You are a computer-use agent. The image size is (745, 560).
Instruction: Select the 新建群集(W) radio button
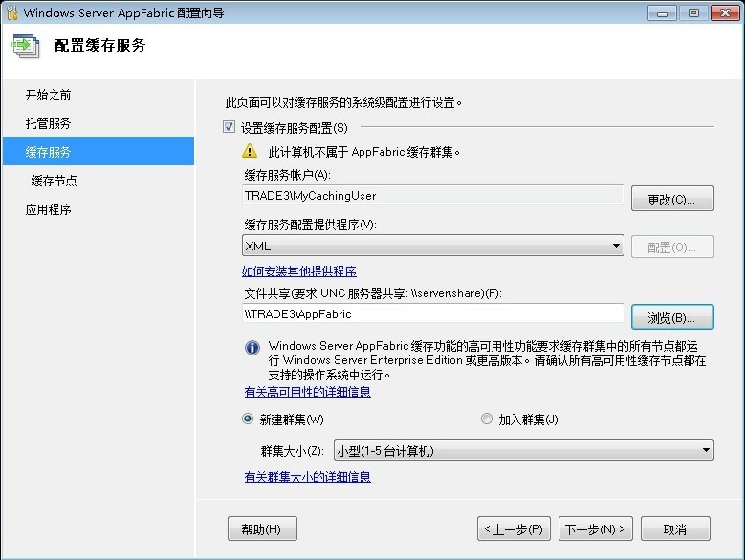coord(248,420)
